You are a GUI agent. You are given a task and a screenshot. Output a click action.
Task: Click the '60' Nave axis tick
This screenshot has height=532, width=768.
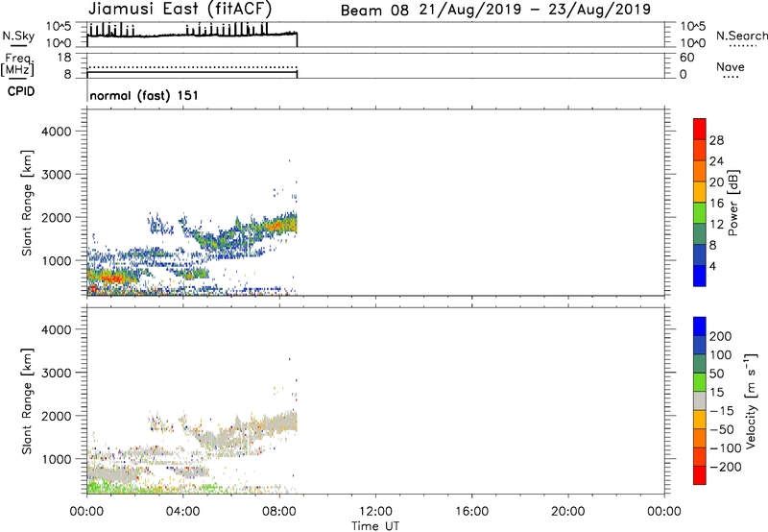(x=686, y=58)
